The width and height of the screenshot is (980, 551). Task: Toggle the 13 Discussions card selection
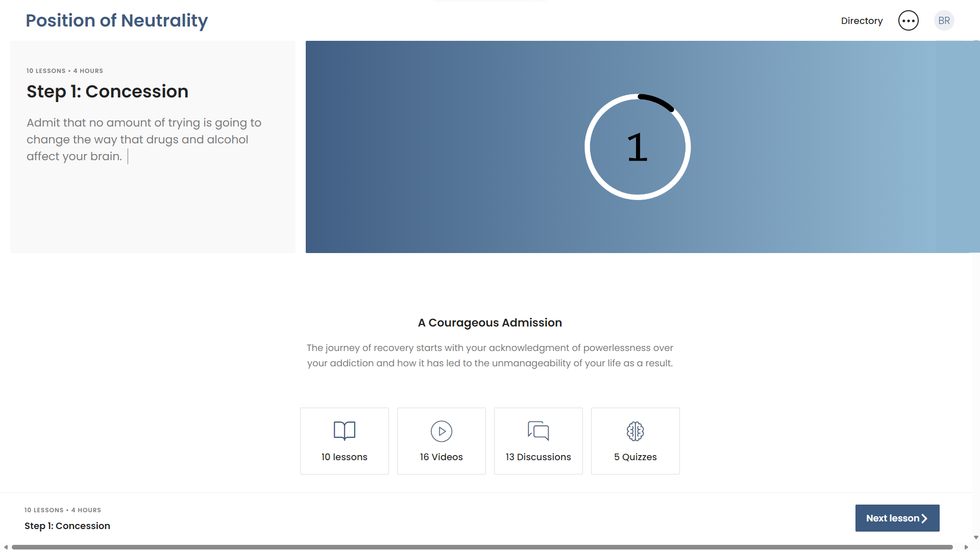point(538,440)
